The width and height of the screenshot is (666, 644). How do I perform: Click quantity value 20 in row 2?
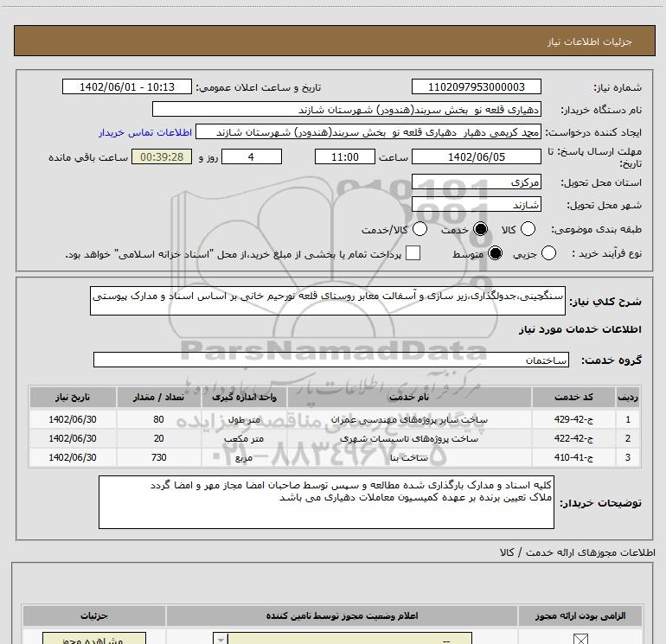pos(158,438)
